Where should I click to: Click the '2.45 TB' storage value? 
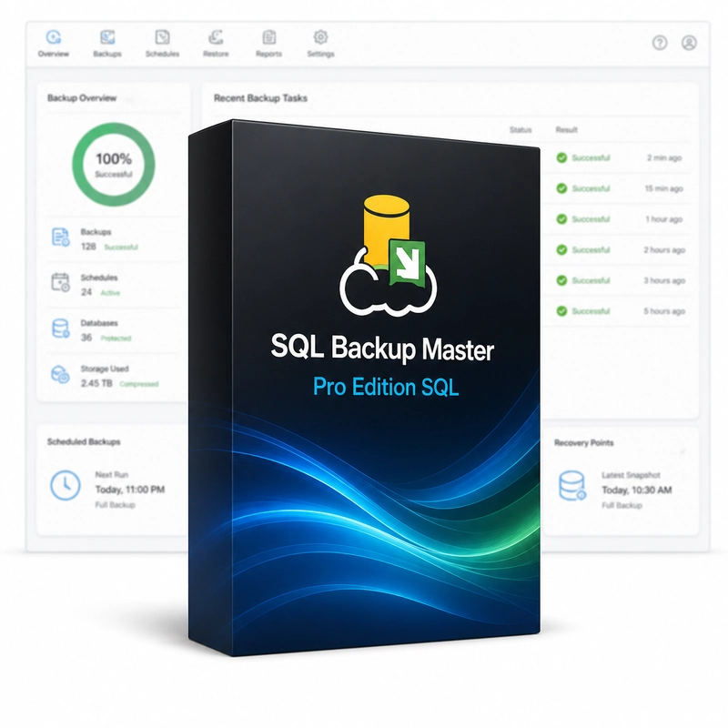pos(96,383)
